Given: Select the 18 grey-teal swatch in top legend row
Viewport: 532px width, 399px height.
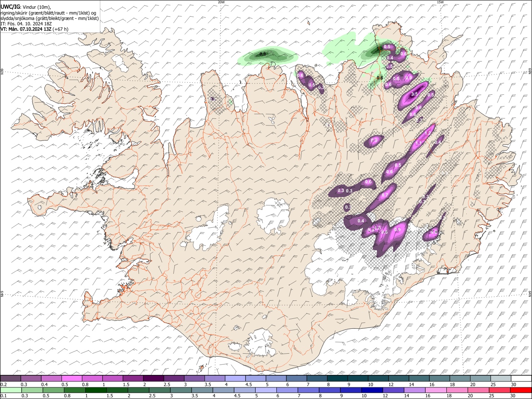Looking at the screenshot, I should [459, 378].
